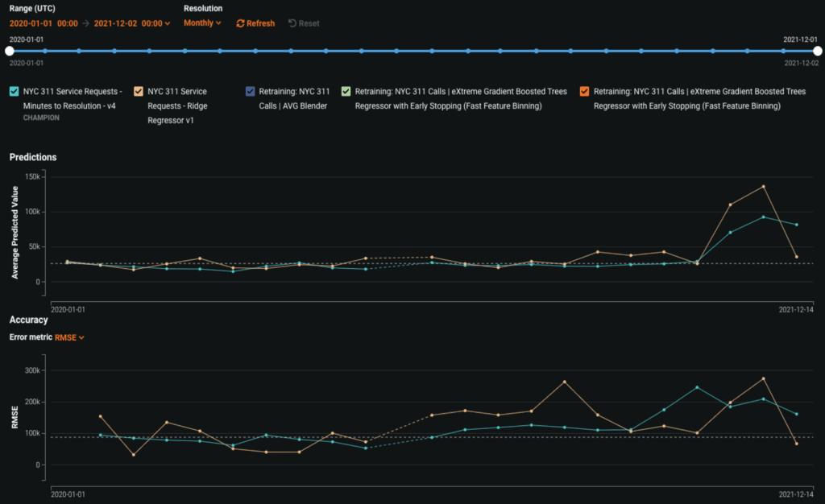Enable the AVG Blender retraining checkbox
This screenshot has height=504, width=825.
(250, 92)
